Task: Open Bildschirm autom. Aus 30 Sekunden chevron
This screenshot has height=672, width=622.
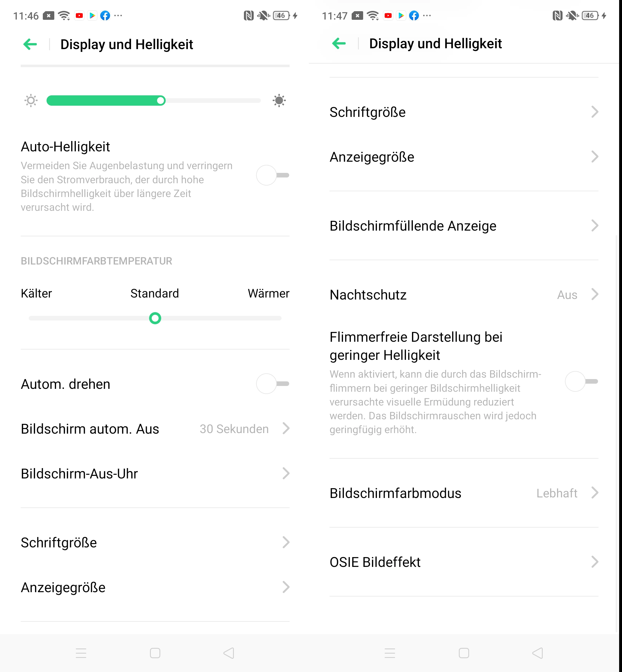Action: 286,428
